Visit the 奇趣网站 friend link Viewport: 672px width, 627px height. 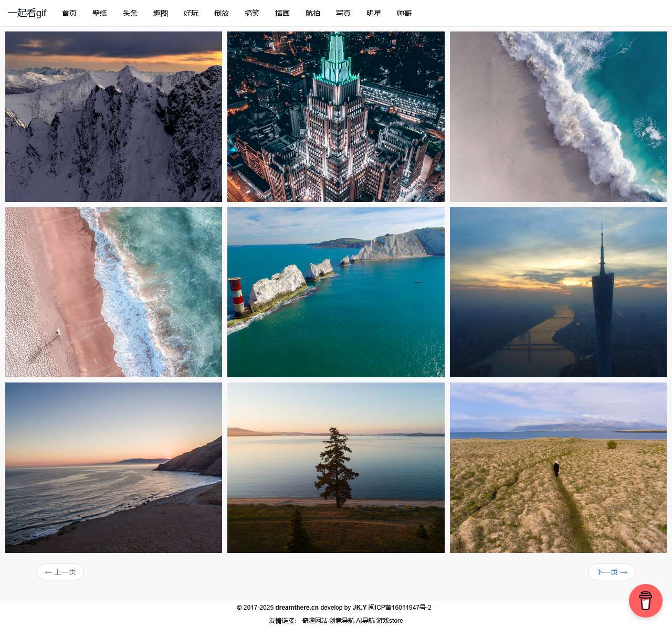314,621
